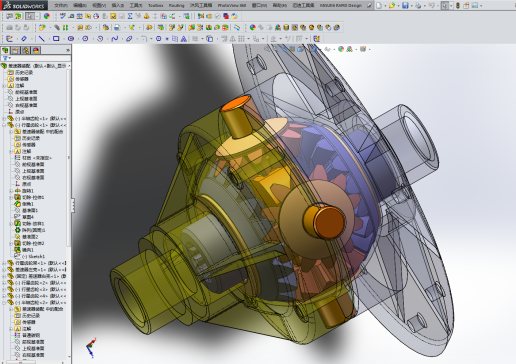Open the 工具 (Tools) menu
The height and width of the screenshot is (364, 516).
(136, 5)
